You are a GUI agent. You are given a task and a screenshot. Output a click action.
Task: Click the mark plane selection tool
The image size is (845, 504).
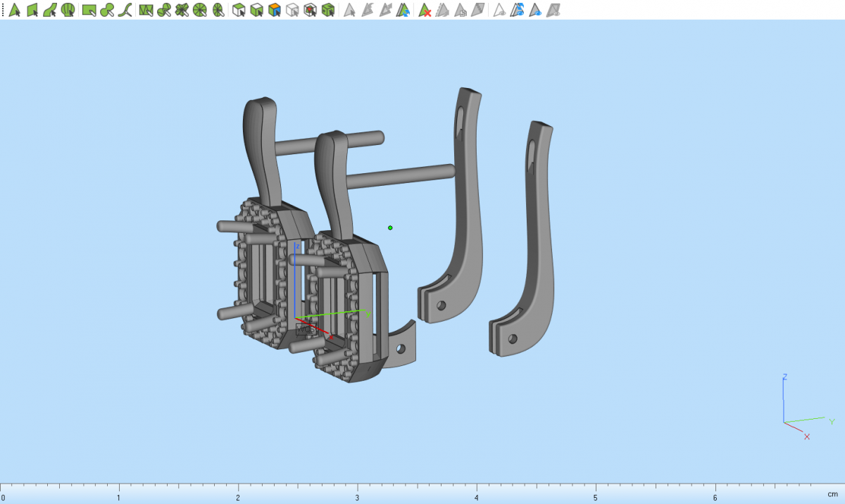pyautogui.click(x=32, y=11)
